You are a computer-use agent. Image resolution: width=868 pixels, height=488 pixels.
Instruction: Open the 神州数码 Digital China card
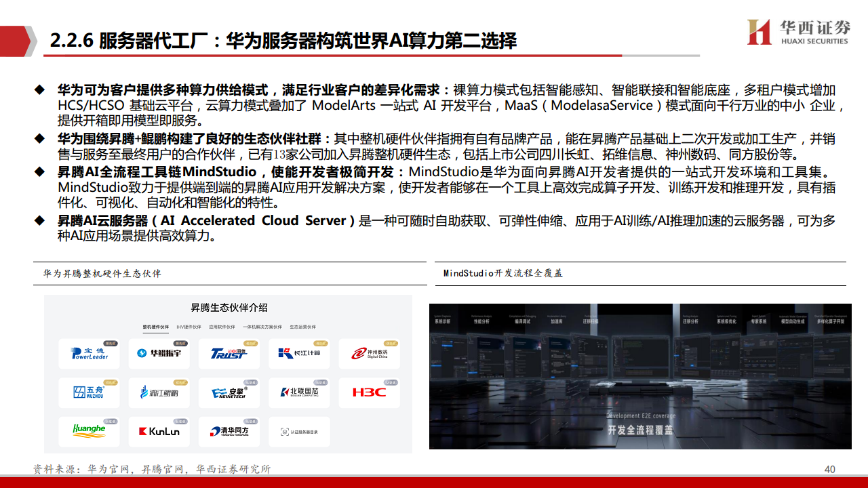(x=370, y=353)
